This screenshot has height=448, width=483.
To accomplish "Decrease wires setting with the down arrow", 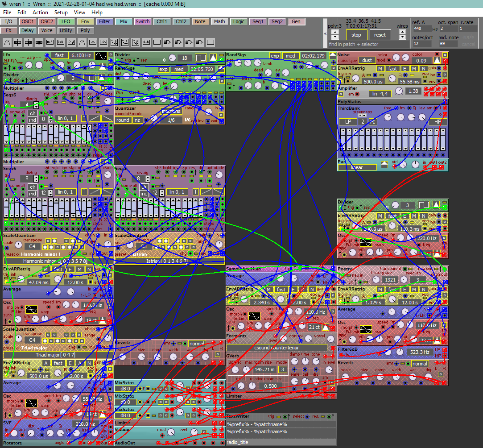I will (x=402, y=37).
